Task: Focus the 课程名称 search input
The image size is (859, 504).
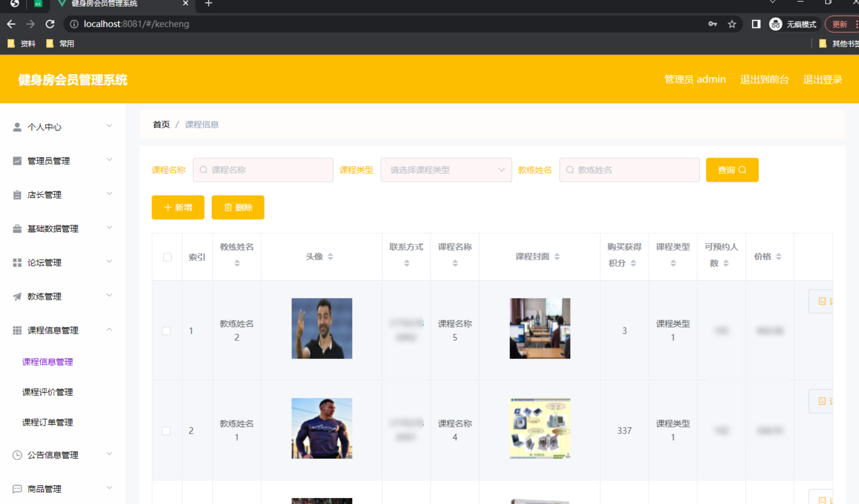Action: tap(263, 170)
